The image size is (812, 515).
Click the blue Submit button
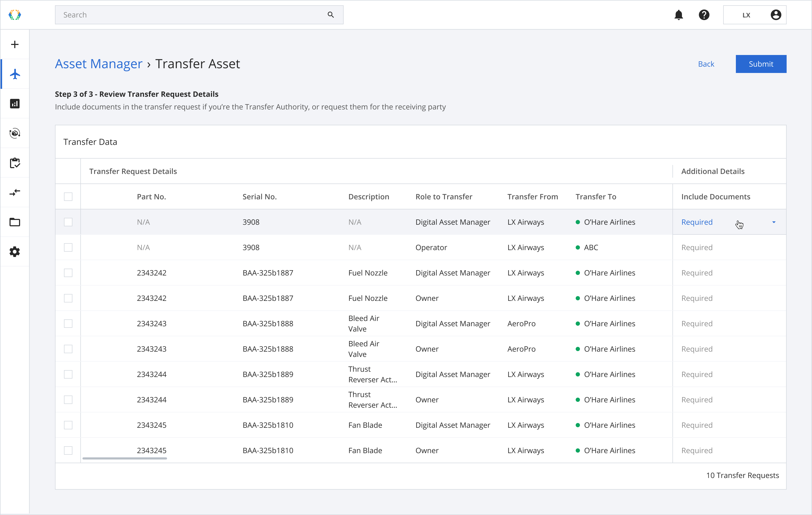pos(761,64)
